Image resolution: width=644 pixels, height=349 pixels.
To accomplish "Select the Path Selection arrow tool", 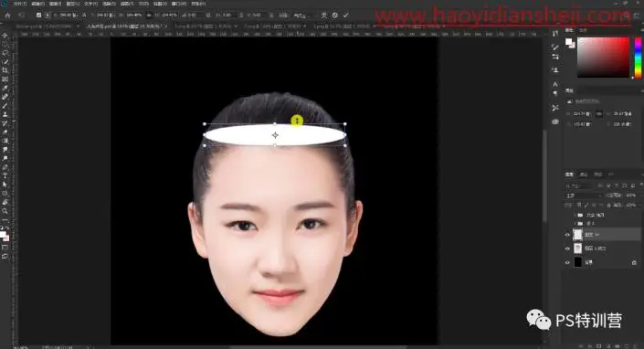I will click(5, 185).
